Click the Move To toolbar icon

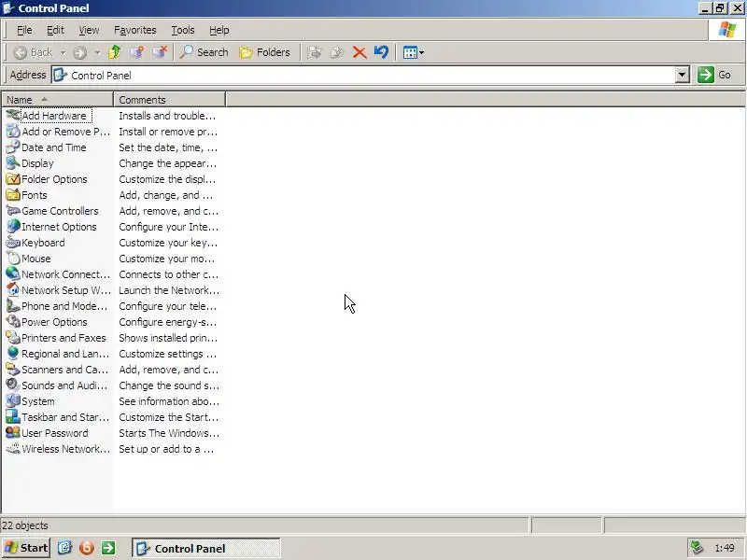[x=315, y=52]
